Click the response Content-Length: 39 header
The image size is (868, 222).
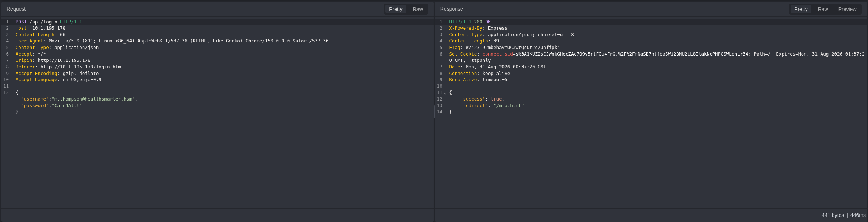point(474,41)
